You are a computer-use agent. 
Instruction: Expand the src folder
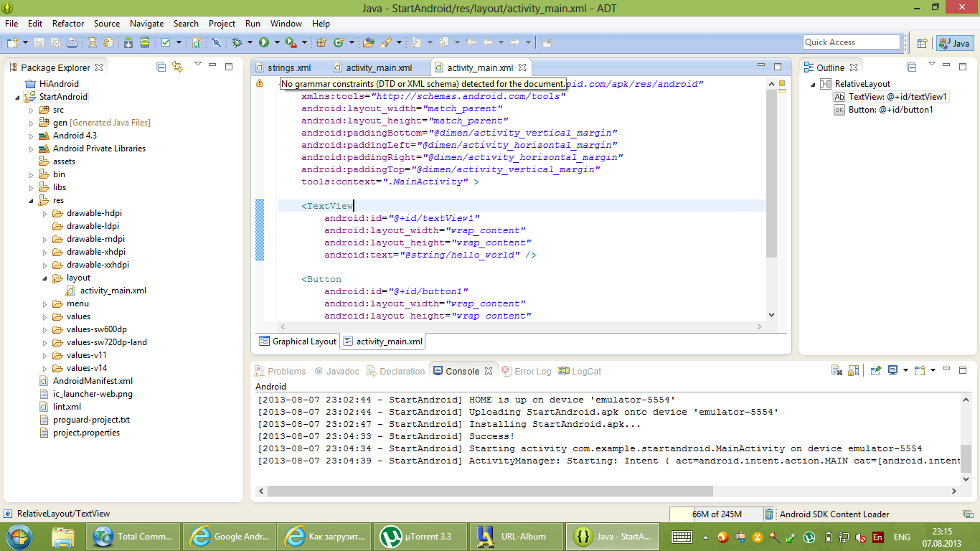32,110
